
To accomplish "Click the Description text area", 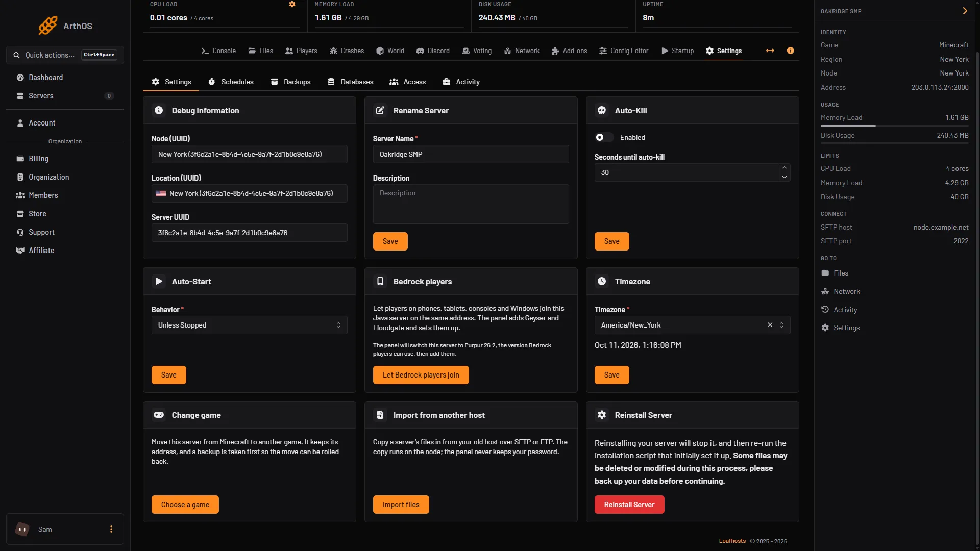I will [x=471, y=204].
